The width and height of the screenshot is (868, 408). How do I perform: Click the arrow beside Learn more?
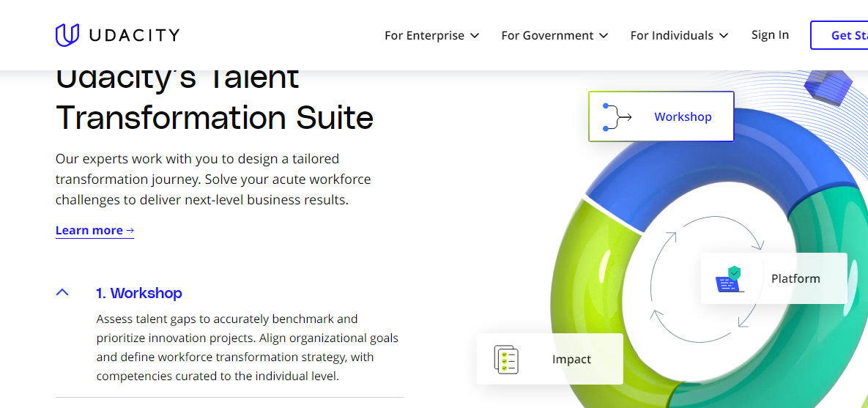(x=130, y=230)
